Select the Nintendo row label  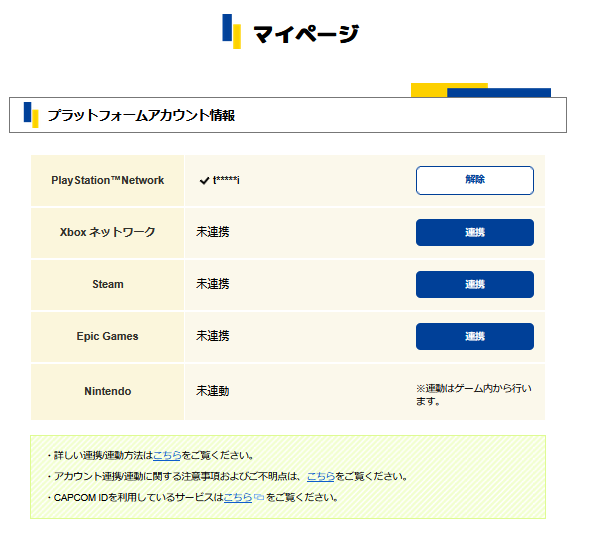pyautogui.click(x=108, y=391)
